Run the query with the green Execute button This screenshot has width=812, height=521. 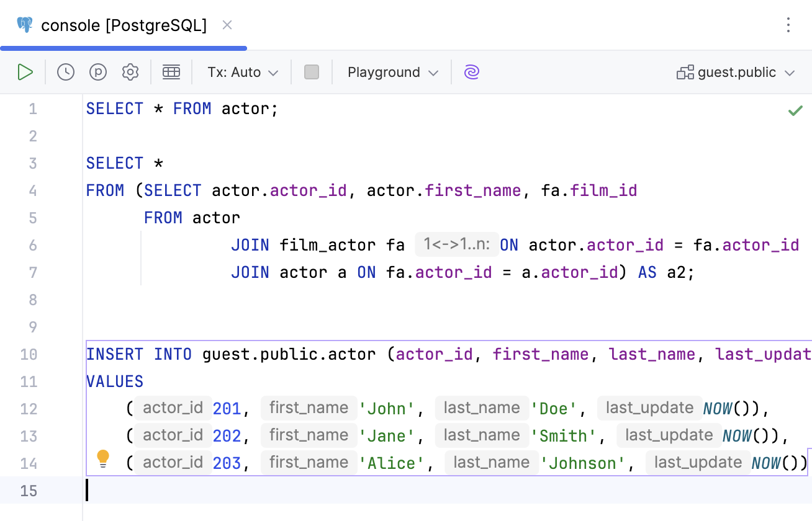[25, 72]
